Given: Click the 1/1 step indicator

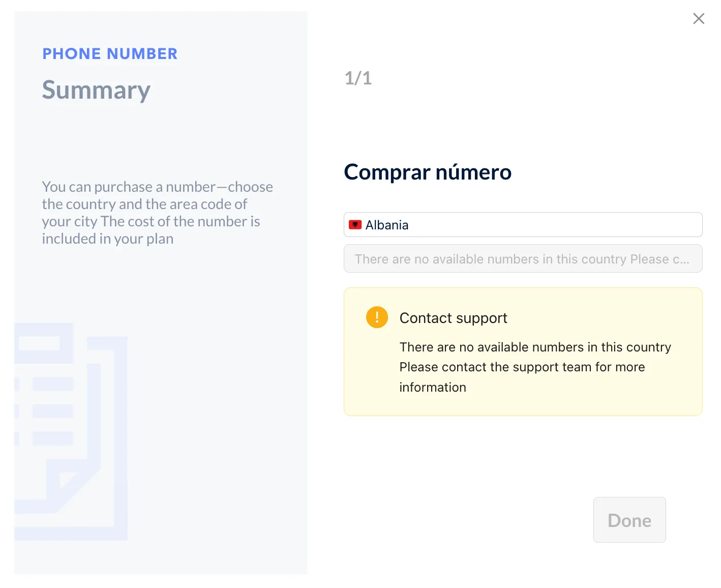Looking at the screenshot, I should click(x=358, y=78).
